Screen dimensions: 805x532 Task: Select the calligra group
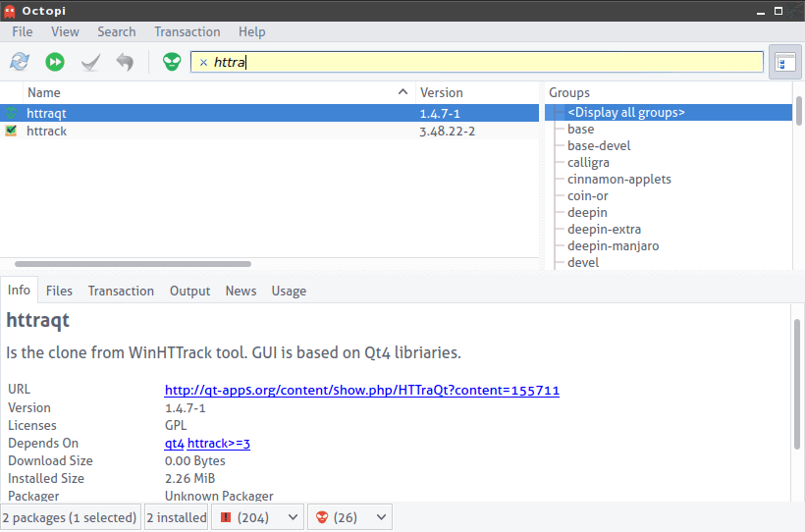point(588,162)
